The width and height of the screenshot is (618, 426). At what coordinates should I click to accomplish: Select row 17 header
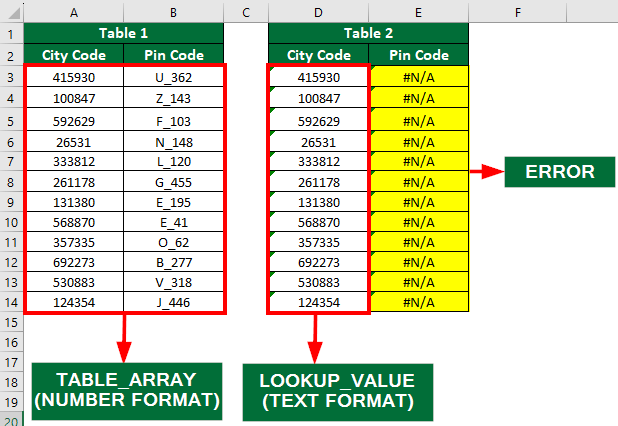[11, 363]
